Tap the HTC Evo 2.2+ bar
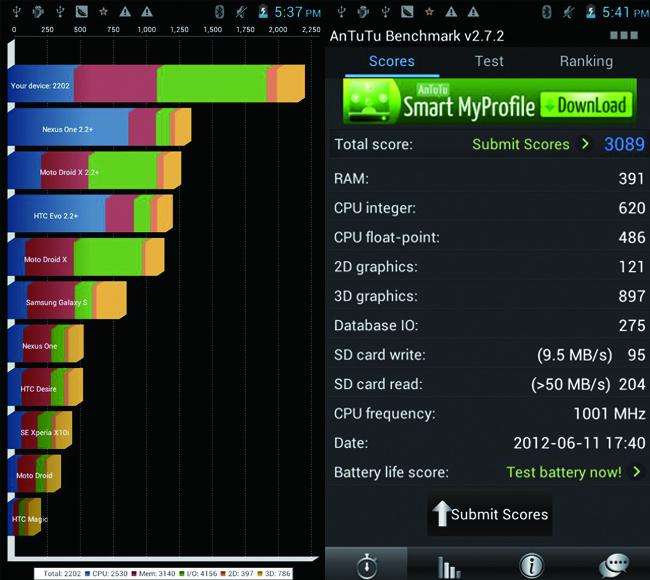This screenshot has width=650, height=580. tap(90, 214)
